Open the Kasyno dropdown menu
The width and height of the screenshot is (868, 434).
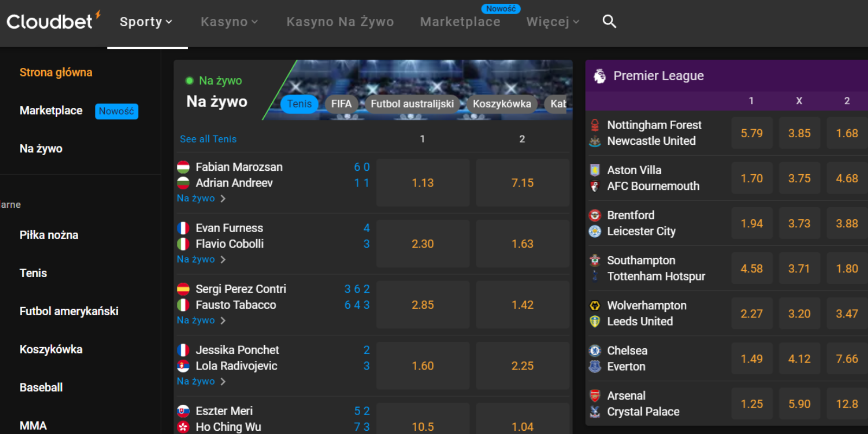(x=229, y=22)
